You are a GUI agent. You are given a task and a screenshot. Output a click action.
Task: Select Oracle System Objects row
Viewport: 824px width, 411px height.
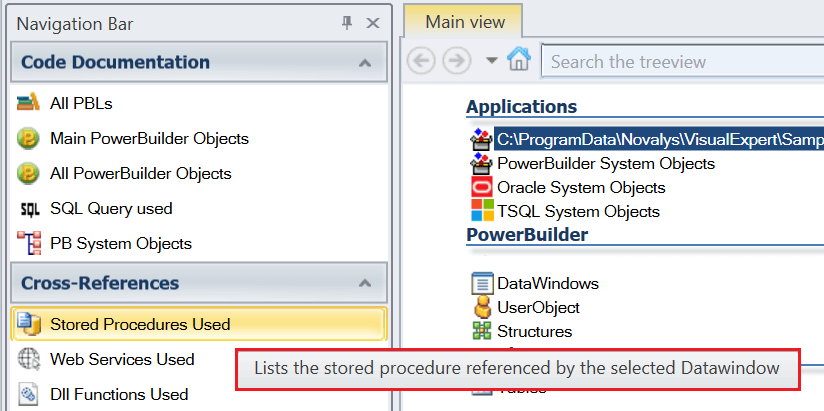click(581, 188)
